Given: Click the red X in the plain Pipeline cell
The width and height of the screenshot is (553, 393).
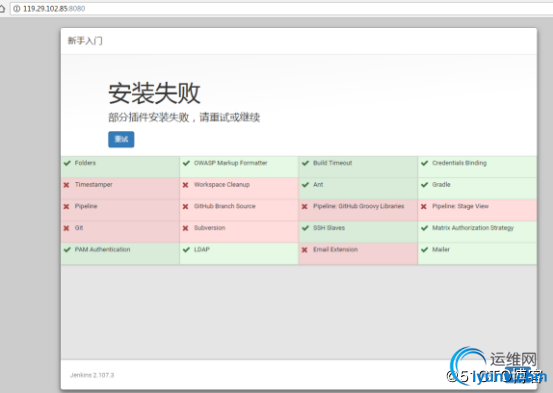Looking at the screenshot, I should (x=66, y=206).
